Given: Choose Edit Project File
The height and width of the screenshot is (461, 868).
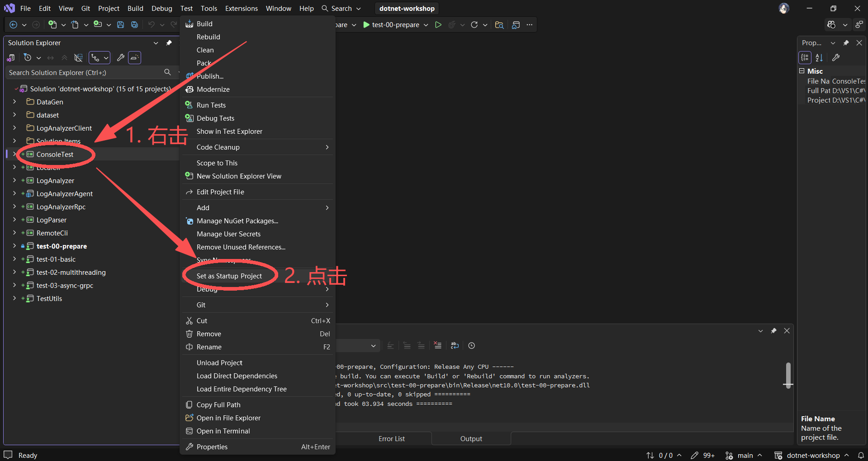Looking at the screenshot, I should [258, 192].
